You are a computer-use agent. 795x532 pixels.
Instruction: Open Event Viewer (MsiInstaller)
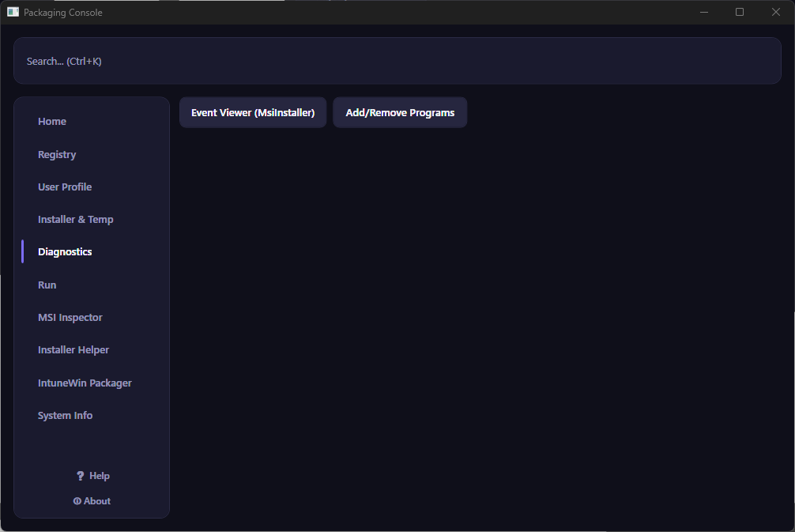coord(253,112)
